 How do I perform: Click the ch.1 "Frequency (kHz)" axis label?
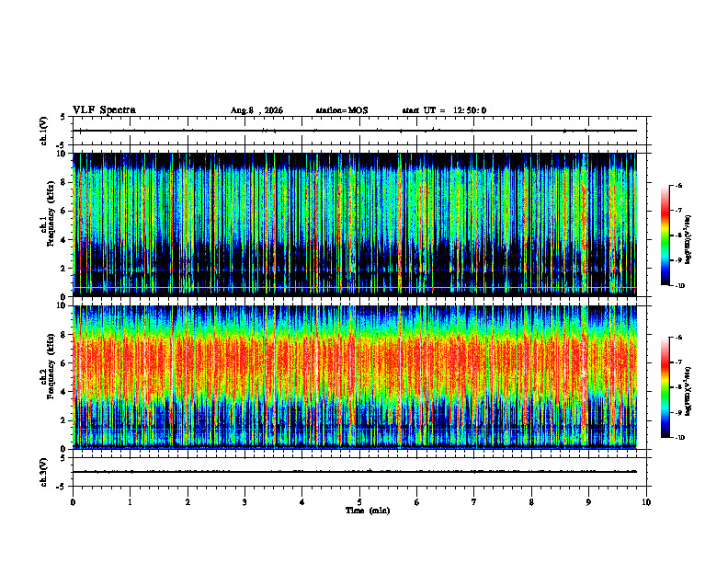tap(51, 213)
